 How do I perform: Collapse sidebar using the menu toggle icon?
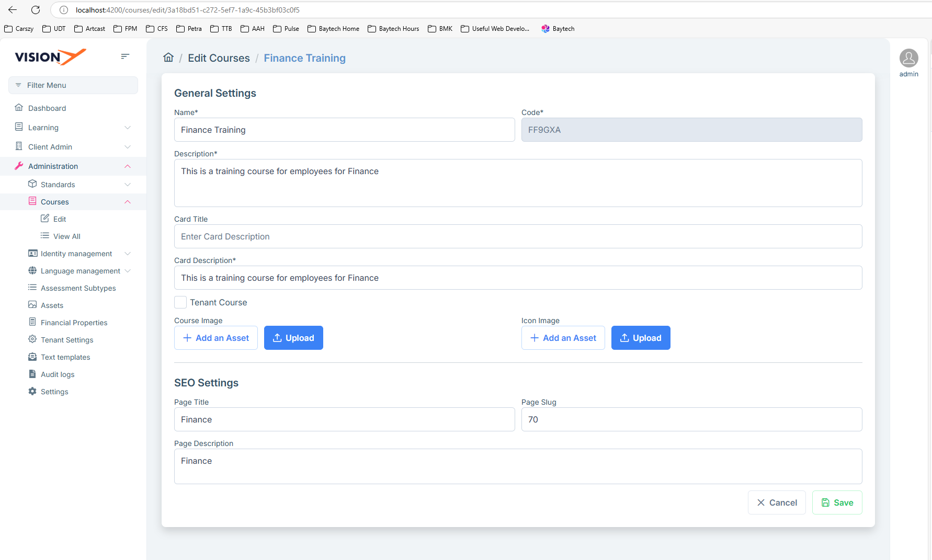[x=125, y=56]
